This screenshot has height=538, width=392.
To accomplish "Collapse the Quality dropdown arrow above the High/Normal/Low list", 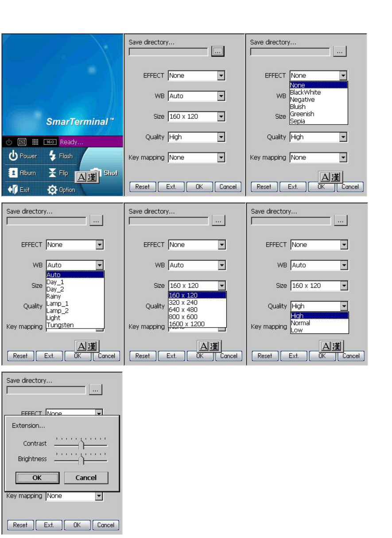I will 344,306.
